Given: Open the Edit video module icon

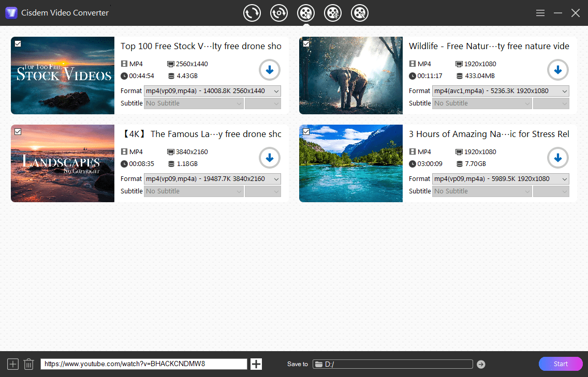Looking at the screenshot, I should (x=360, y=13).
